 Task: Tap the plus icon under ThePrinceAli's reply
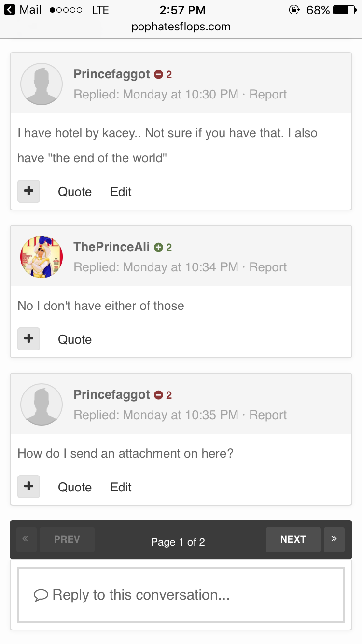pyautogui.click(x=28, y=339)
